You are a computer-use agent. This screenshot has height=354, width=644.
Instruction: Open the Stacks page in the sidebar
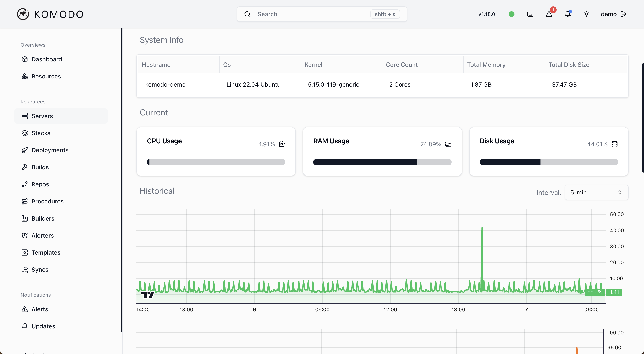[41, 133]
